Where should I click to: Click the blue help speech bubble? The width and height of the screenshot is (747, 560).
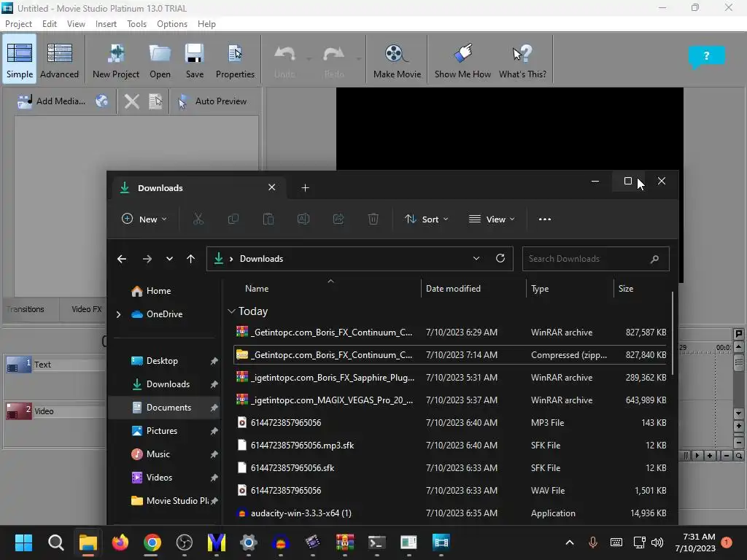[706, 56]
